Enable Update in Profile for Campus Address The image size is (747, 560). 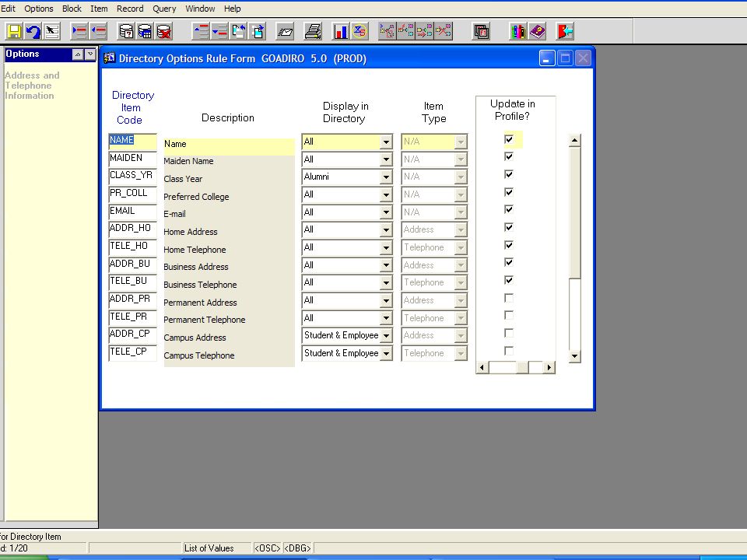[509, 333]
